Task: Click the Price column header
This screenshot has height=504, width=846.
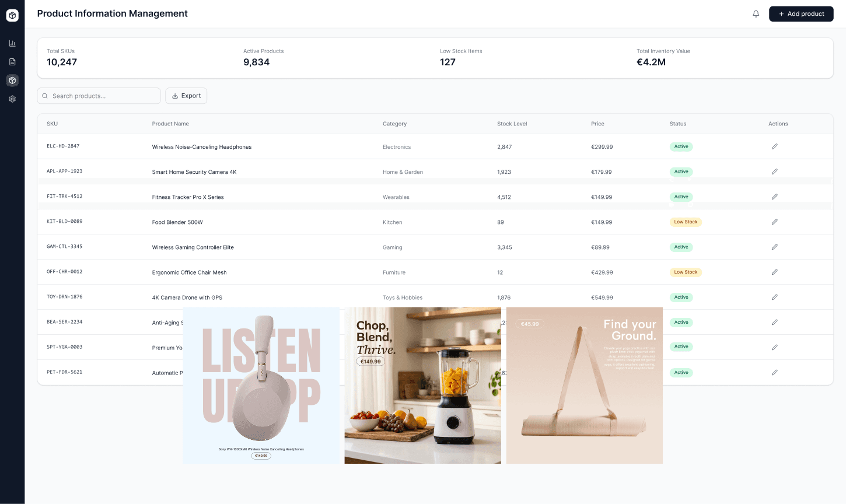Action: click(x=597, y=124)
